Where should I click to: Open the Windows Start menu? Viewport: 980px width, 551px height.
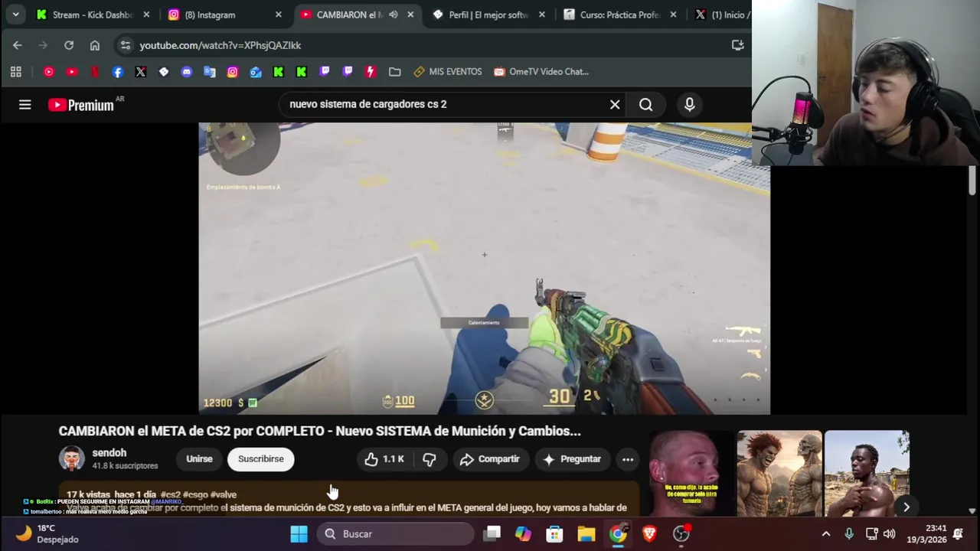(x=299, y=534)
